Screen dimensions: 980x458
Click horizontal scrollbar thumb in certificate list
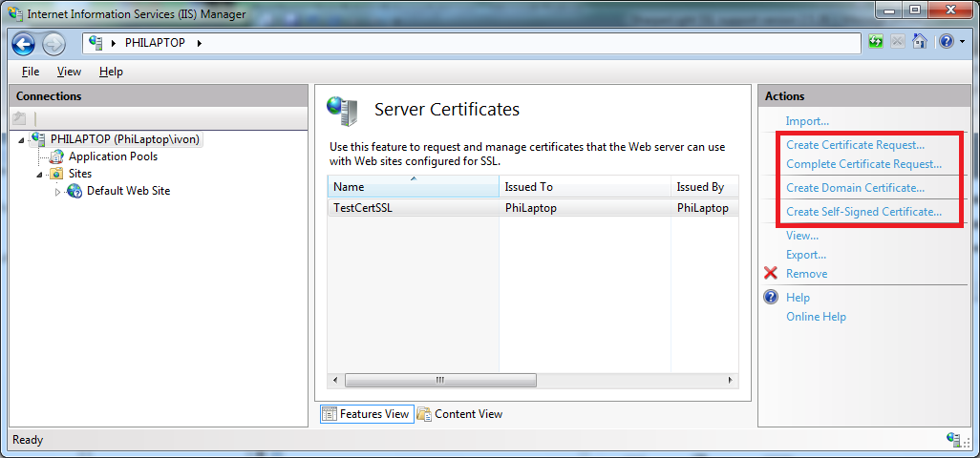[440, 380]
